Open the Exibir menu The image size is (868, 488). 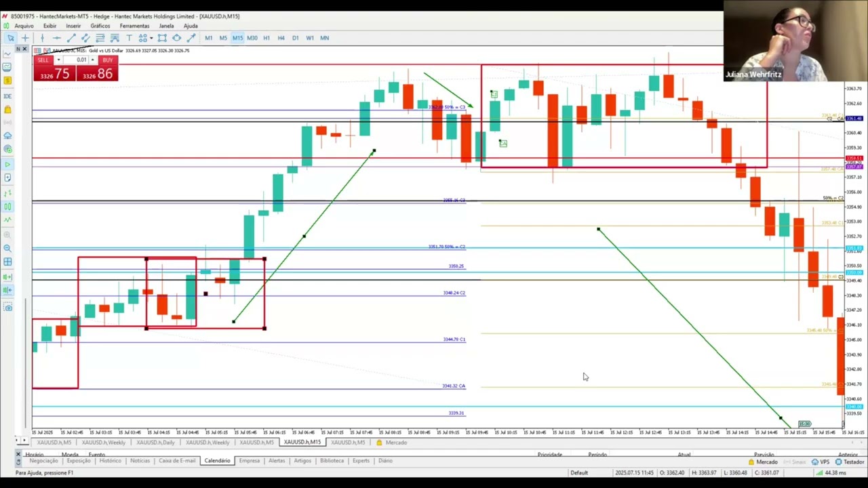point(50,26)
